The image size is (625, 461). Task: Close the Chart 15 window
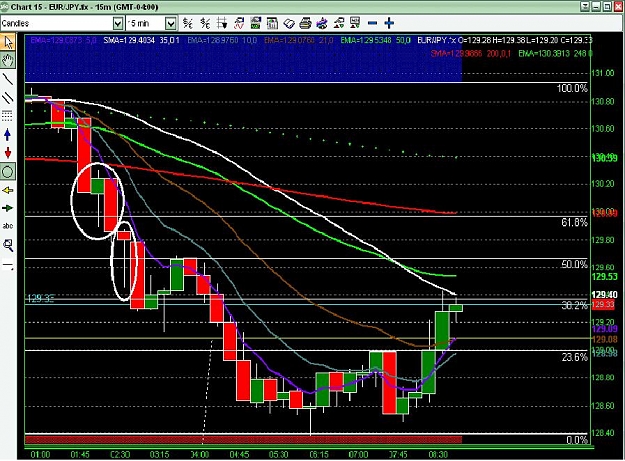point(618,7)
